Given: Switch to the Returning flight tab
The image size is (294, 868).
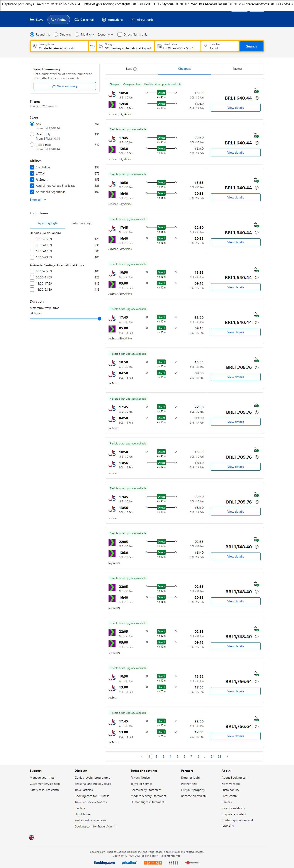Looking at the screenshot, I should pos(82,223).
